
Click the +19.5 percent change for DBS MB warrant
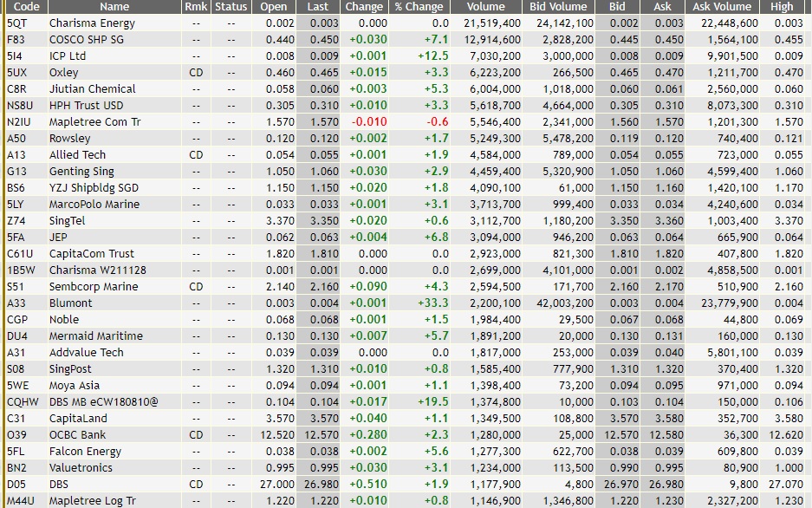pos(433,402)
